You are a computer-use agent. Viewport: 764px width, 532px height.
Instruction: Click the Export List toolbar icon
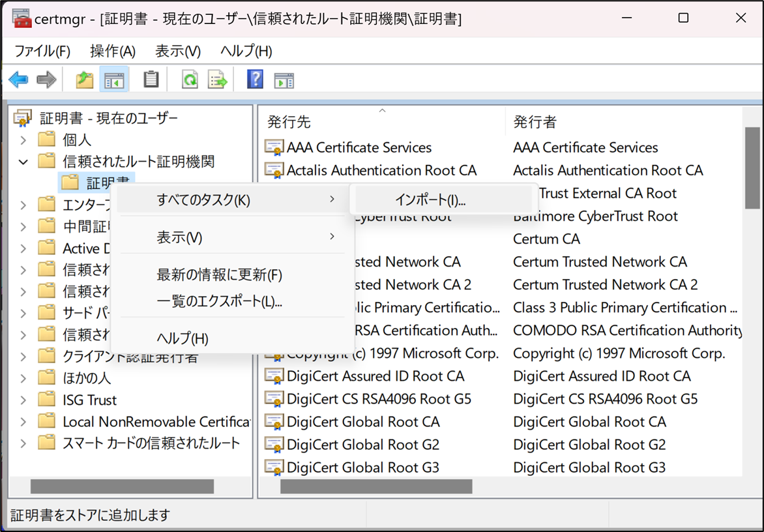click(x=218, y=79)
